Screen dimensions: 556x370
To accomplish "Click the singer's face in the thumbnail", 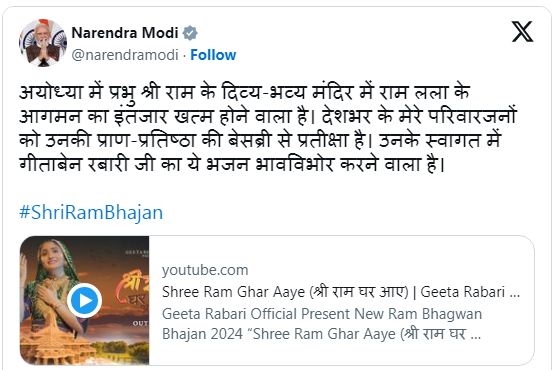I will pos(52,261).
